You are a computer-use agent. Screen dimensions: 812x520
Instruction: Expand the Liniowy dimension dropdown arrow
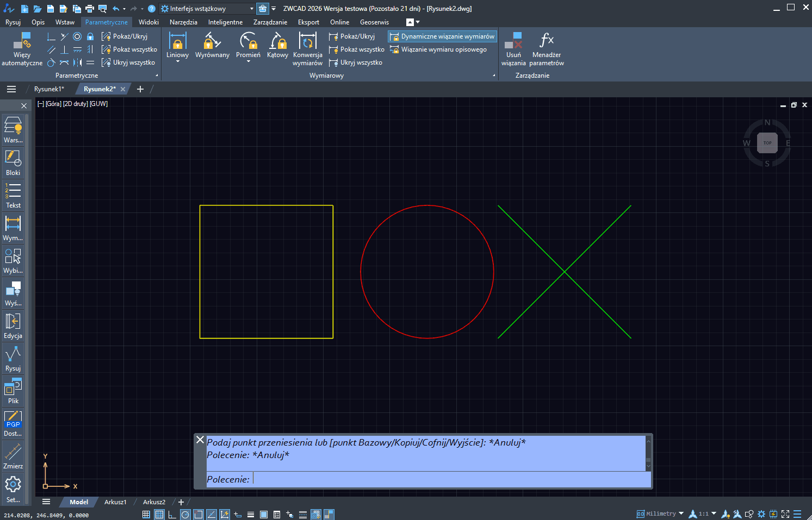pos(177,62)
